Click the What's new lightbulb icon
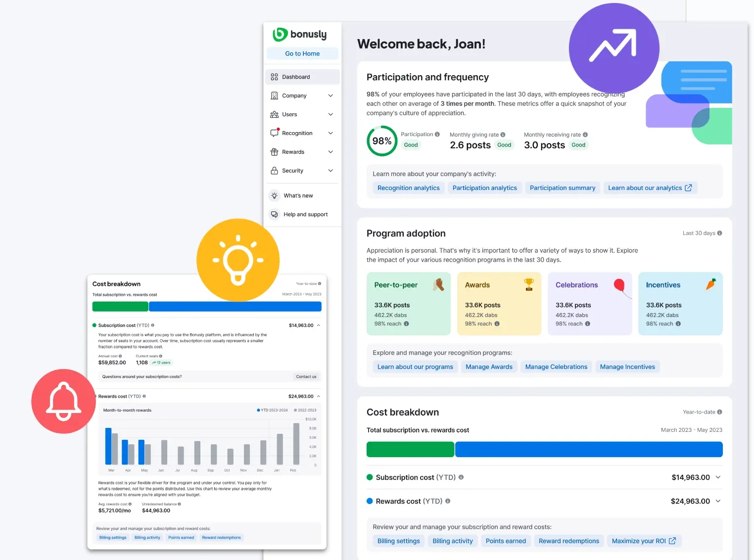This screenshot has height=560, width=754. pos(275,195)
